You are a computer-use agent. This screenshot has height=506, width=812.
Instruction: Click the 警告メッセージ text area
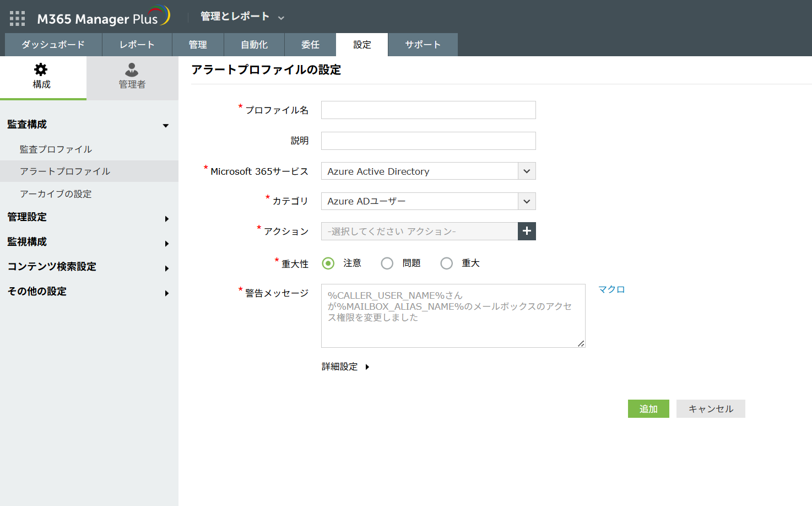(x=453, y=316)
